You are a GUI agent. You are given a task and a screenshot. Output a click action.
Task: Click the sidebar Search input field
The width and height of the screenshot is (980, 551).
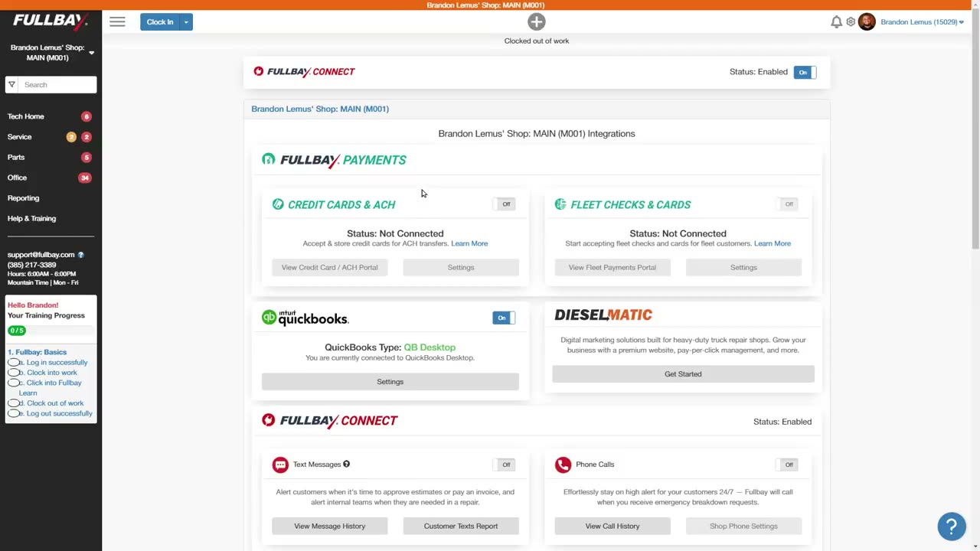click(58, 85)
